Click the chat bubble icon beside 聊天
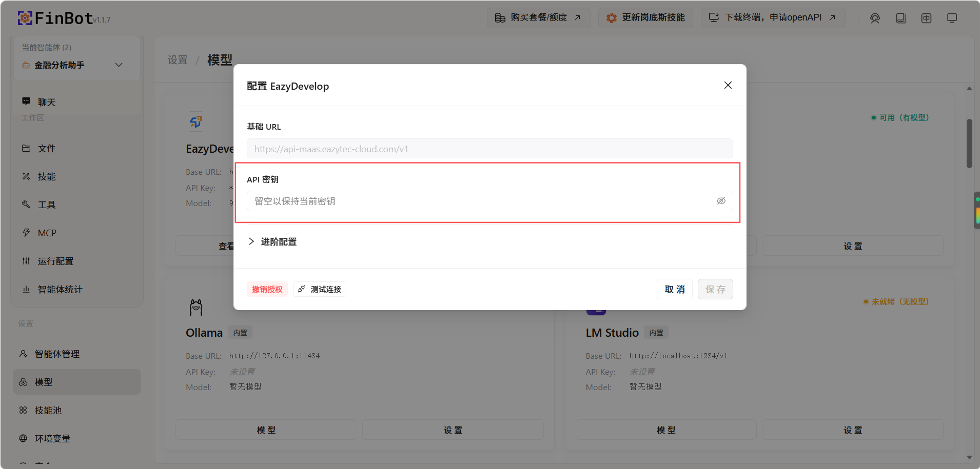The height and width of the screenshot is (469, 980). [26, 101]
